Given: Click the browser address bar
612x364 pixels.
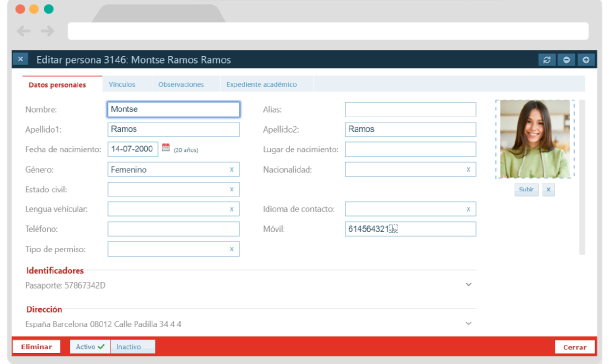Looking at the screenshot, I should (x=328, y=31).
